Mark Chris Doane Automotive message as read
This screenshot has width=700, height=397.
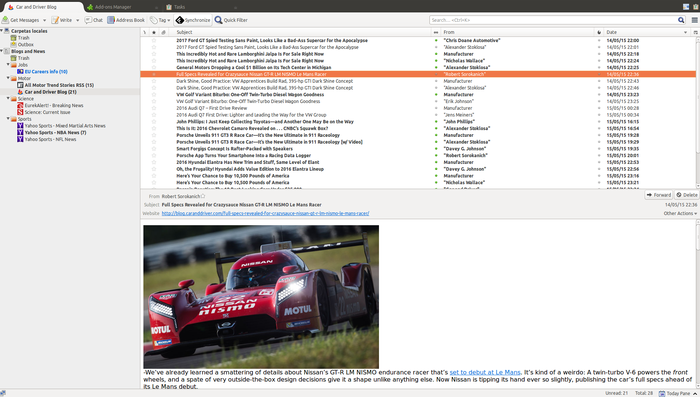(x=436, y=40)
